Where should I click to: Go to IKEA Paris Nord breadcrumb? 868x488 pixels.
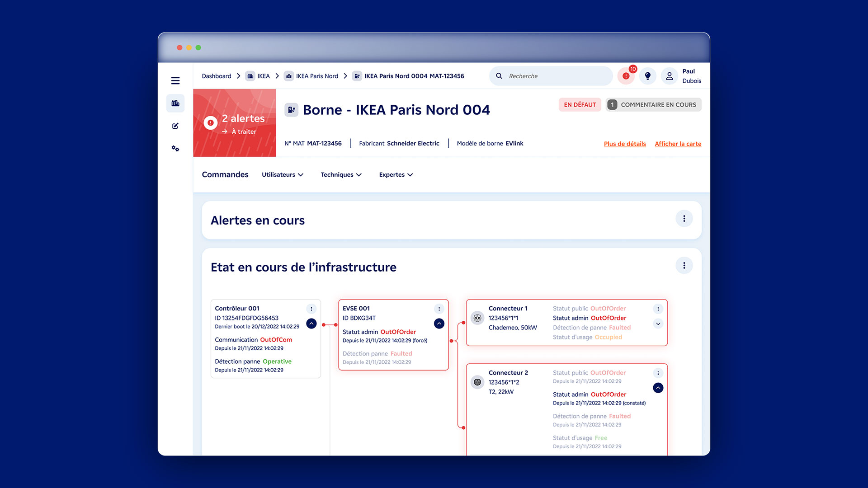[317, 76]
